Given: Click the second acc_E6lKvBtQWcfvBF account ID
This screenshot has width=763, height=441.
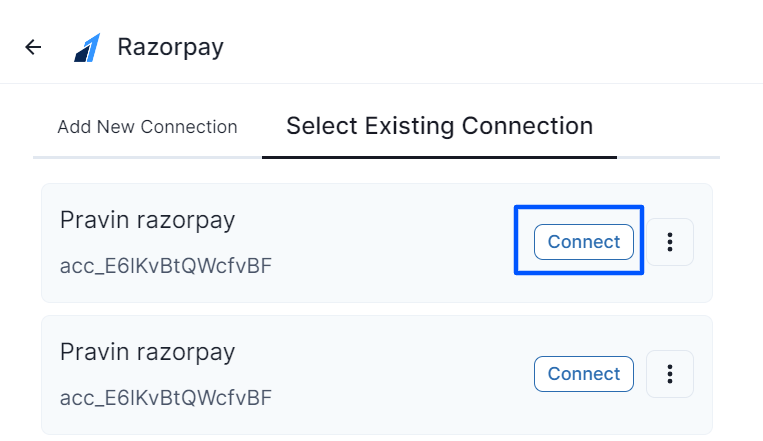Looking at the screenshot, I should 165,398.
